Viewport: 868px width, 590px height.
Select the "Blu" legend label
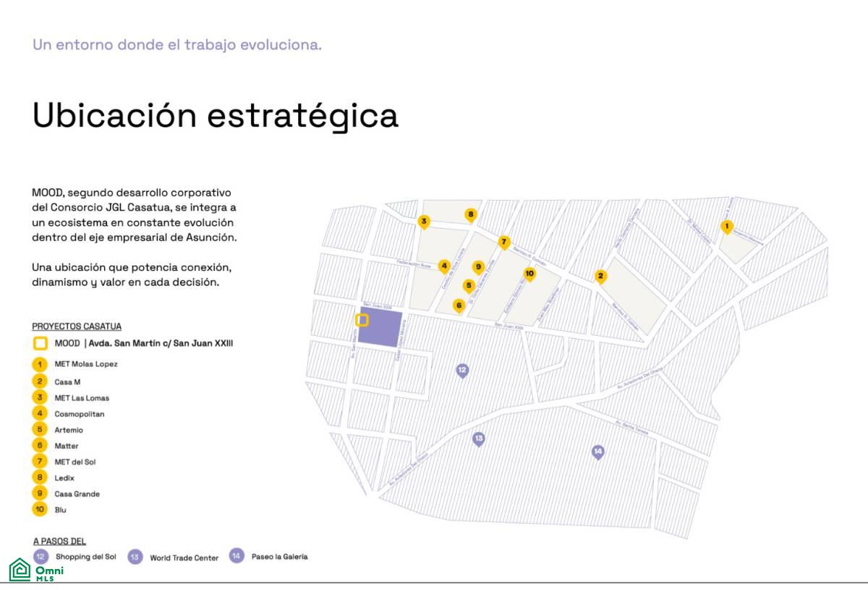[61, 510]
